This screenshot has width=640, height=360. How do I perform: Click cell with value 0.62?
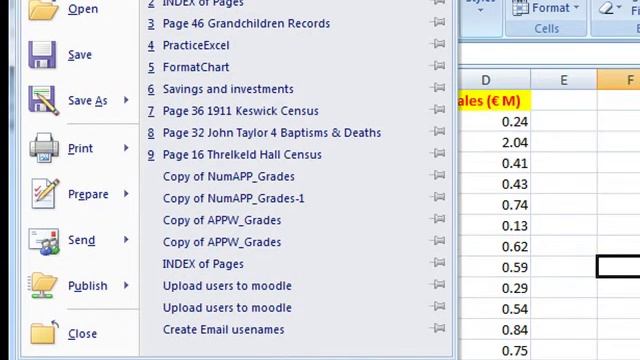tap(494, 247)
